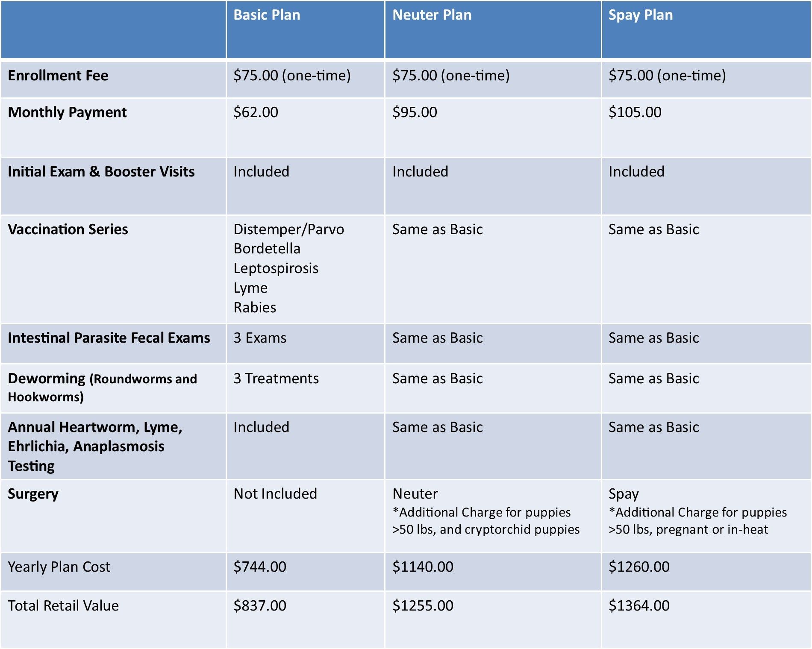This screenshot has height=649, width=812.
Task: Click the $95.00 Neuter monthly payment
Action: (x=415, y=112)
